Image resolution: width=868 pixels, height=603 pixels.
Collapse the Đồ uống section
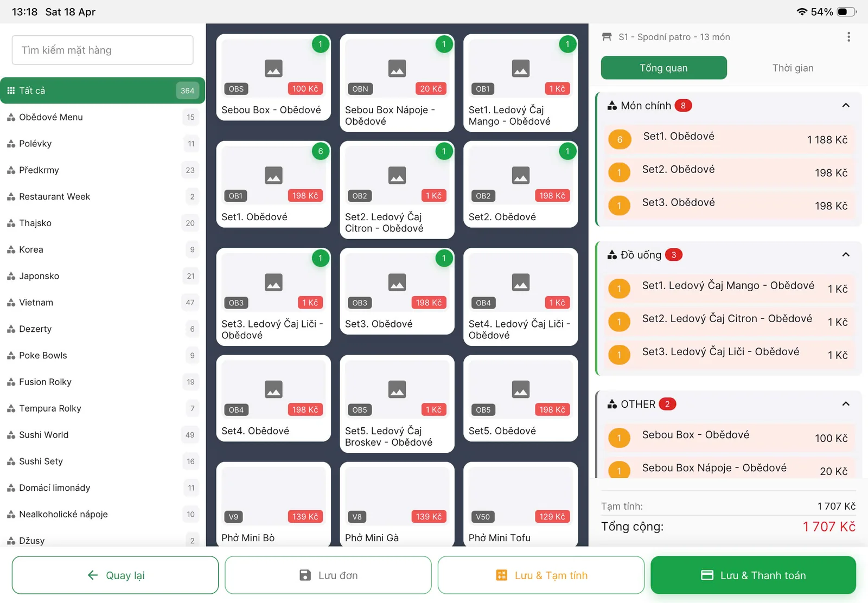pos(846,255)
